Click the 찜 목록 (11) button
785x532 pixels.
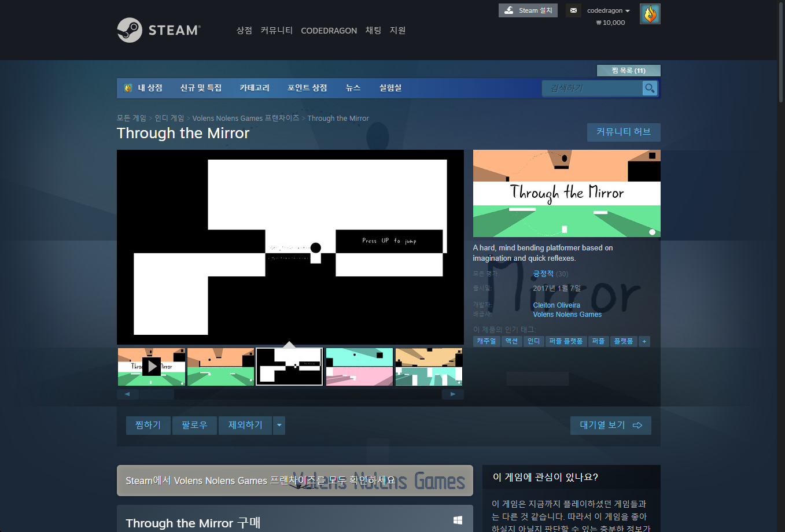(628, 71)
